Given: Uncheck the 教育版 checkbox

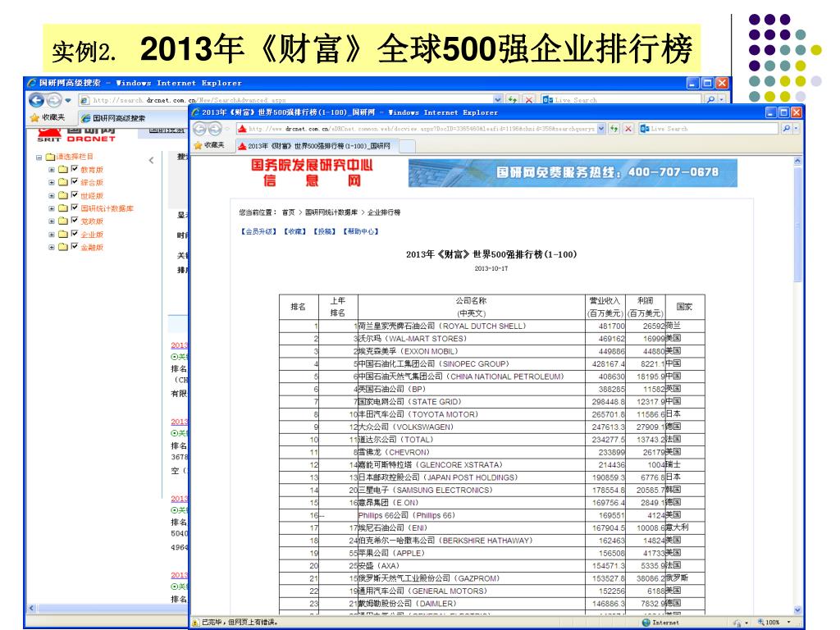Looking at the screenshot, I should 75,169.
